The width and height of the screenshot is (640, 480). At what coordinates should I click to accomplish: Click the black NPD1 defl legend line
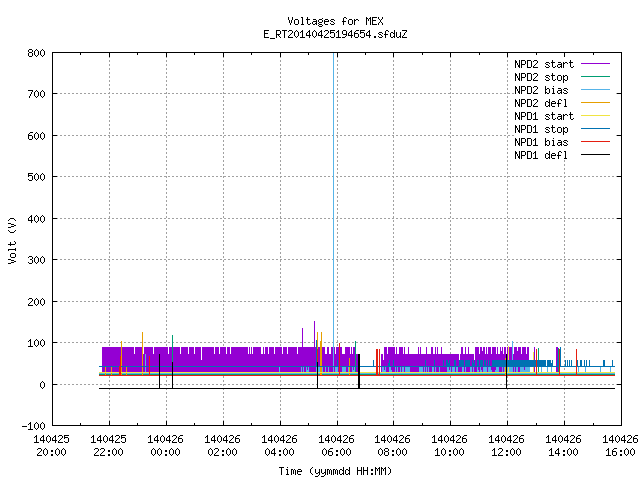[596, 155]
